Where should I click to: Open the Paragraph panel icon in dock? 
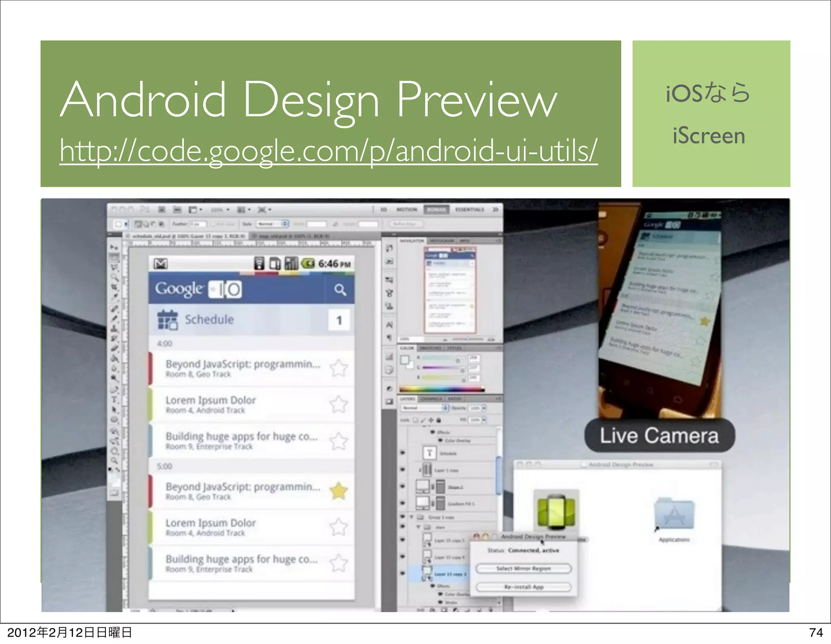point(389,337)
